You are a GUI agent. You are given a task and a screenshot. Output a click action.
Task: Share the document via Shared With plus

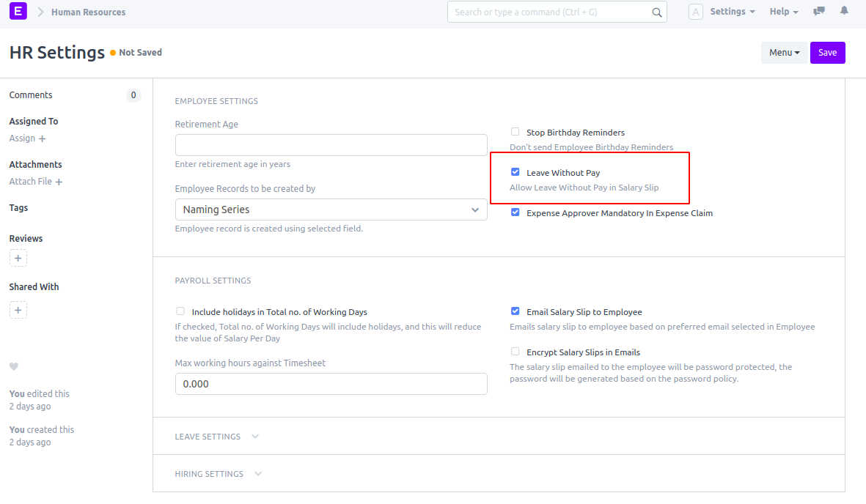click(18, 309)
